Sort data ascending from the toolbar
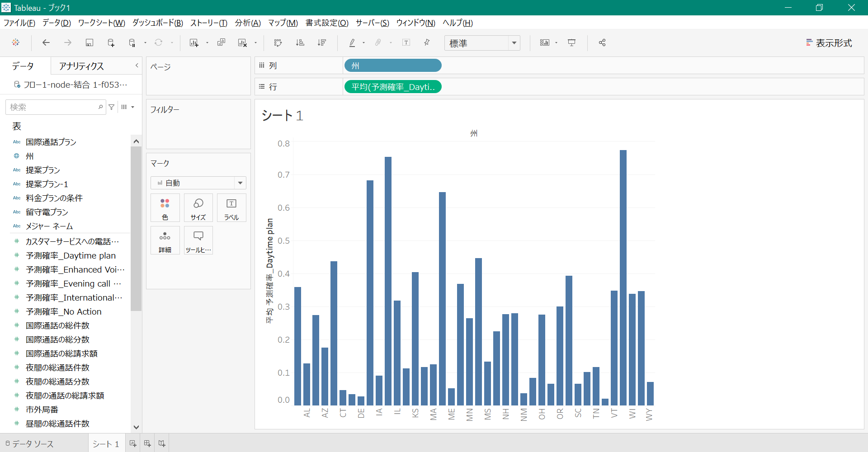The width and height of the screenshot is (868, 452). coord(300,42)
